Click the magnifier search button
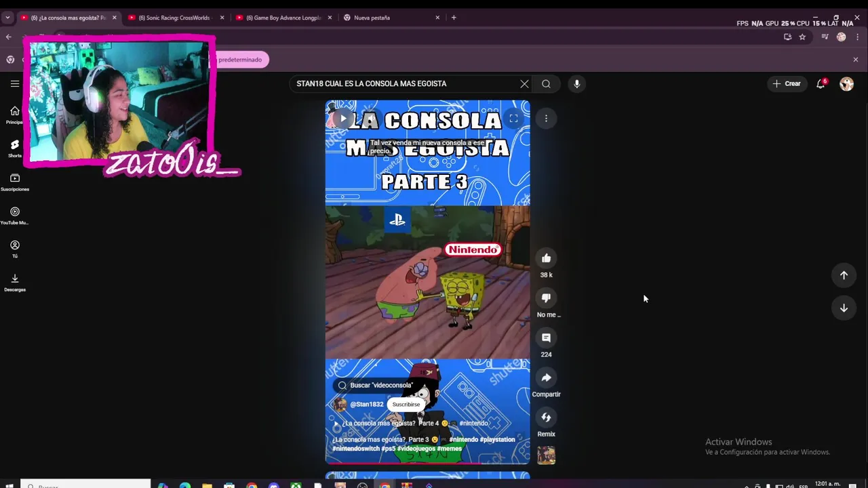The height and width of the screenshot is (488, 868). click(x=546, y=84)
